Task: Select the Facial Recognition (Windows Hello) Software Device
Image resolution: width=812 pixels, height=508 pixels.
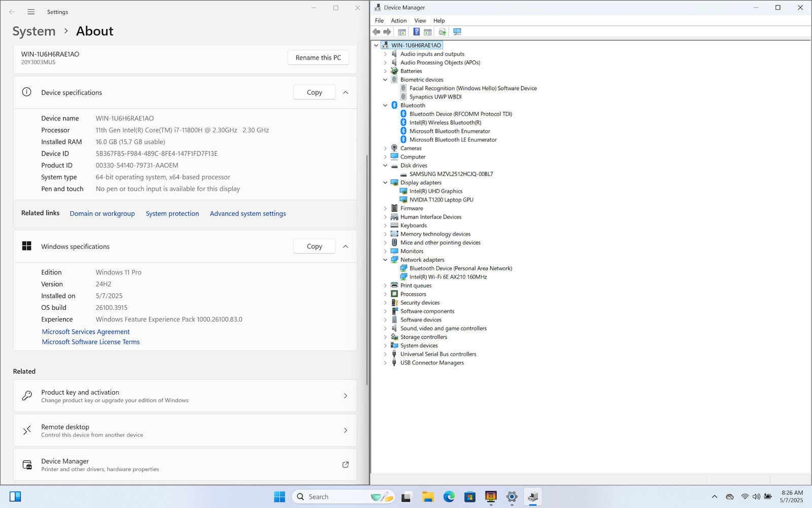Action: point(473,88)
